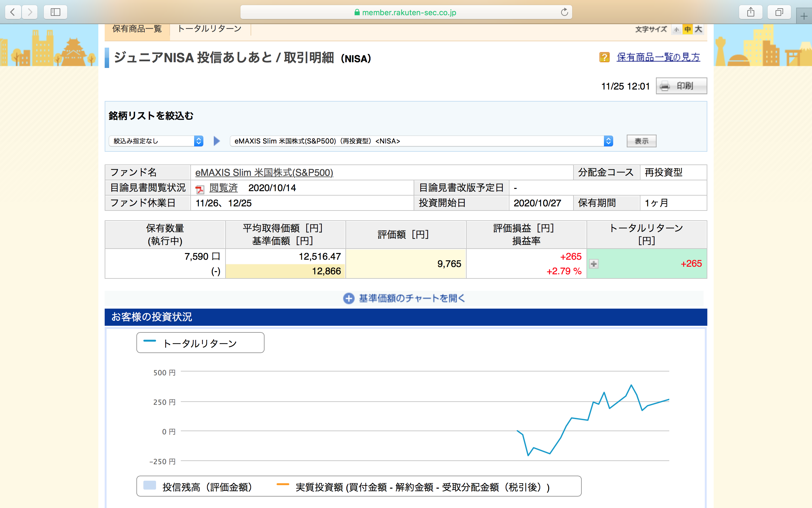Set text size to large (大)
Viewport: 812px width, 508px height.
click(x=698, y=30)
